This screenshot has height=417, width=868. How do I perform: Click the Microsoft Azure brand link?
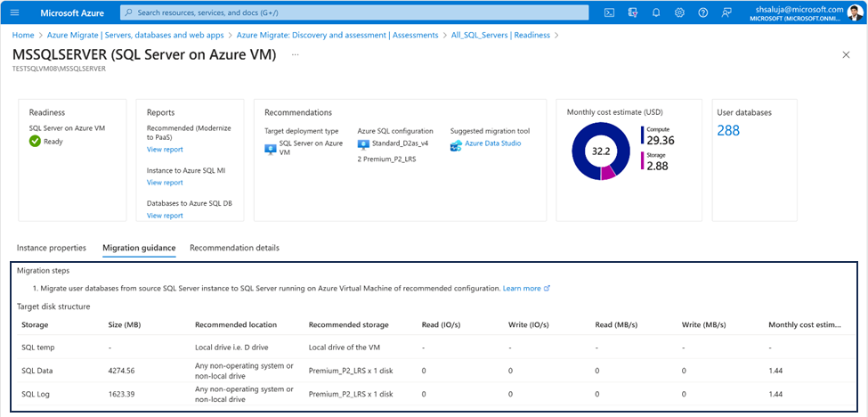72,12
